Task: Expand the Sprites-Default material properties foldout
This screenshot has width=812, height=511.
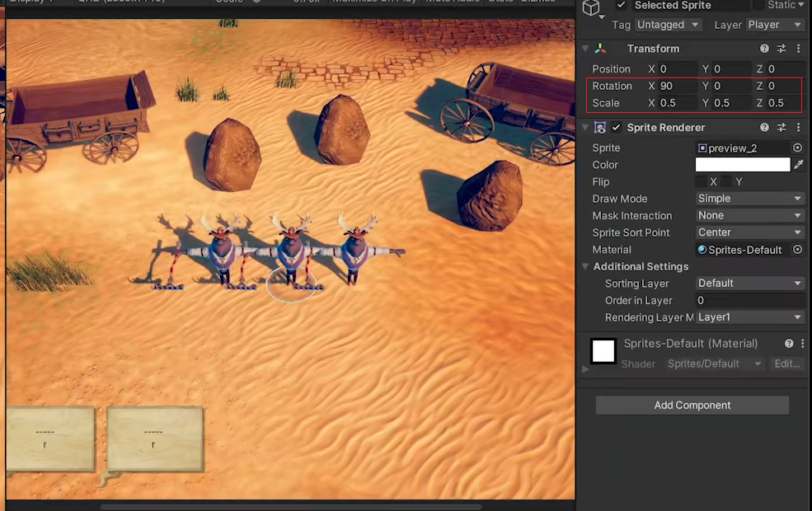Action: click(585, 369)
